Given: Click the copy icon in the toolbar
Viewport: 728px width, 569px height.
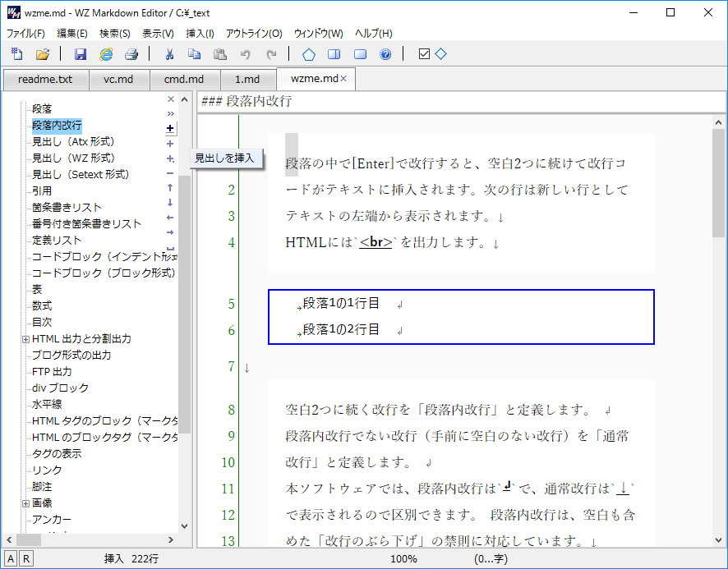Looking at the screenshot, I should coord(195,54).
